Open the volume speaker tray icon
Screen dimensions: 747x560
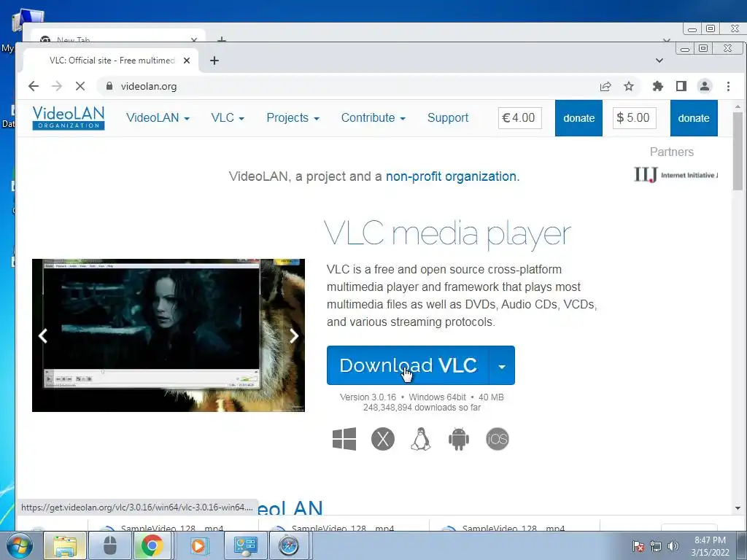673,545
